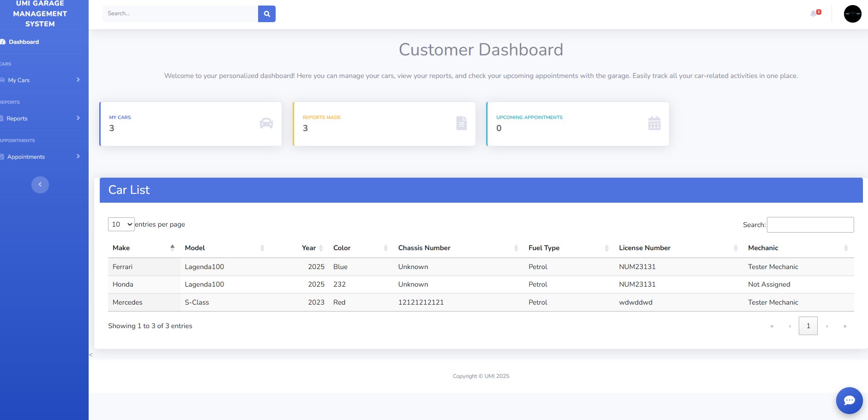Screen dimensions: 868x420
Task: Sort the table by Model column
Action: [x=225, y=248]
